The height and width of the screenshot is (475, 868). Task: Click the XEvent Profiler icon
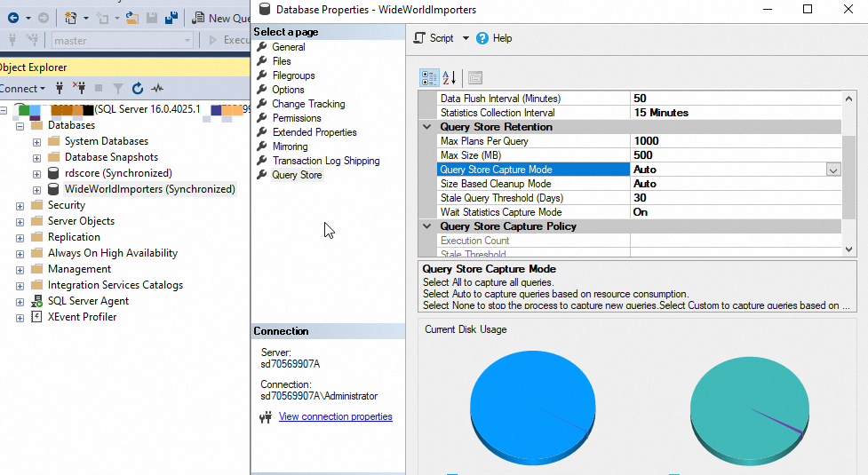tap(36, 317)
